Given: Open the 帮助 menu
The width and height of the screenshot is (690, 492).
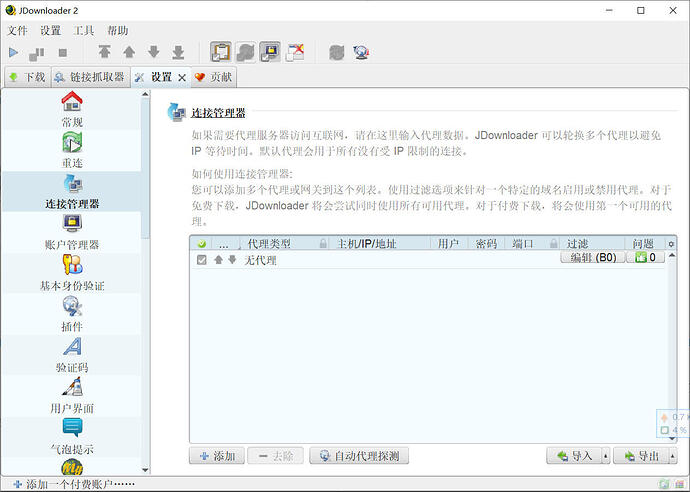Looking at the screenshot, I should click(117, 30).
